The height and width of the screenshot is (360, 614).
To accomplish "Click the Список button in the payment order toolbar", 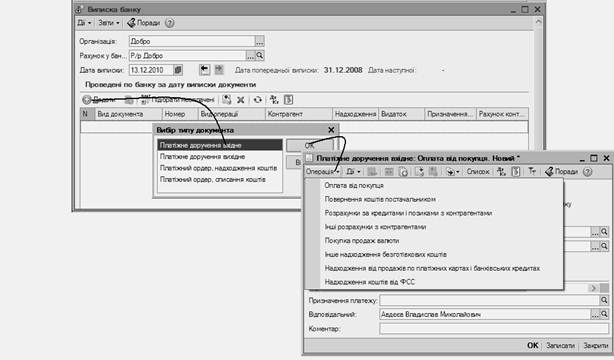I will point(478,172).
